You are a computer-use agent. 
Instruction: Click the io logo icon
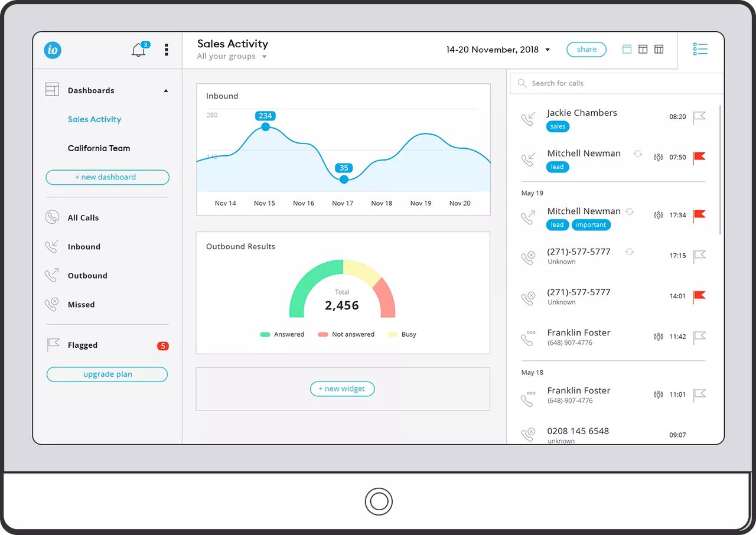[53, 50]
